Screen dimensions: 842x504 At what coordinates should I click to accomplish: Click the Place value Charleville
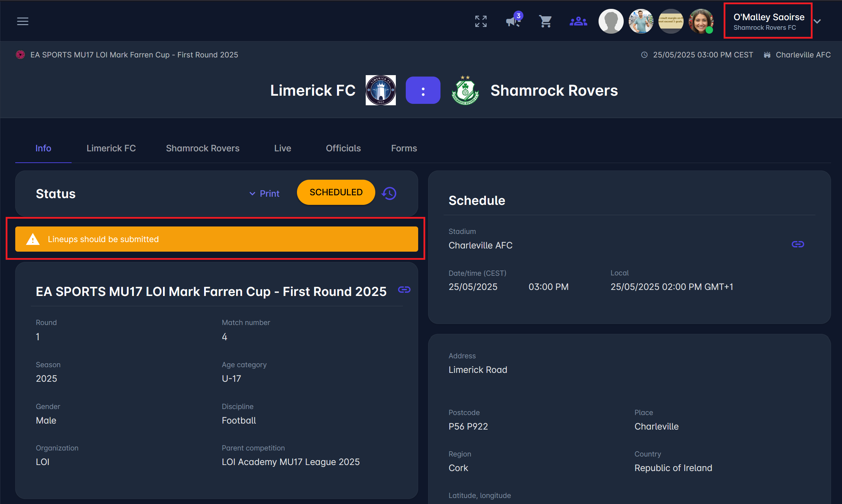tap(656, 426)
